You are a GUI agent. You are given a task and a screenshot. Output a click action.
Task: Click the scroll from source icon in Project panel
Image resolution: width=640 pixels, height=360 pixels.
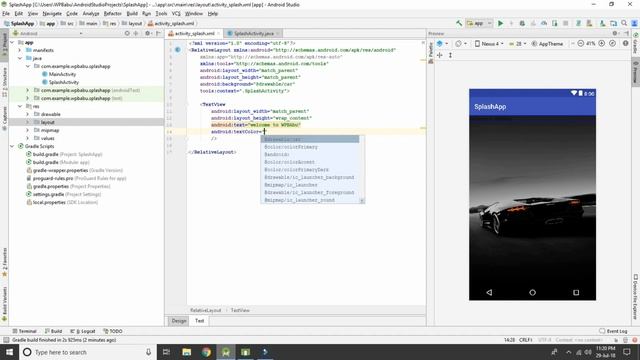127,33
